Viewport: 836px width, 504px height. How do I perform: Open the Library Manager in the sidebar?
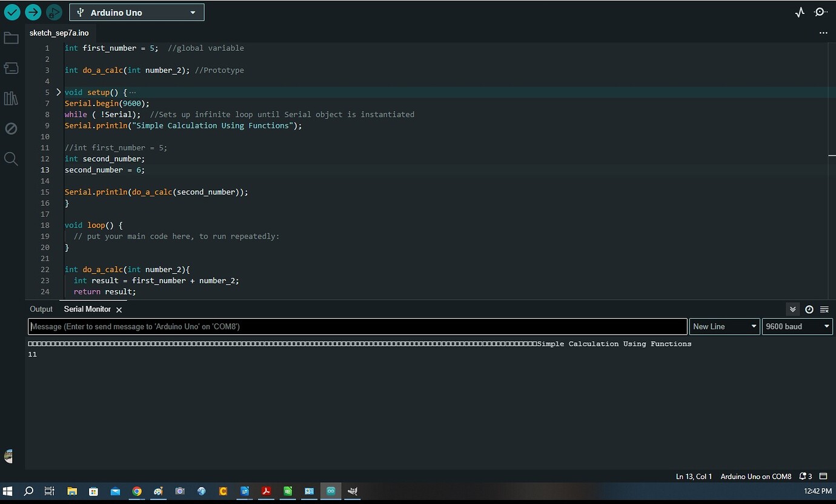(12, 98)
